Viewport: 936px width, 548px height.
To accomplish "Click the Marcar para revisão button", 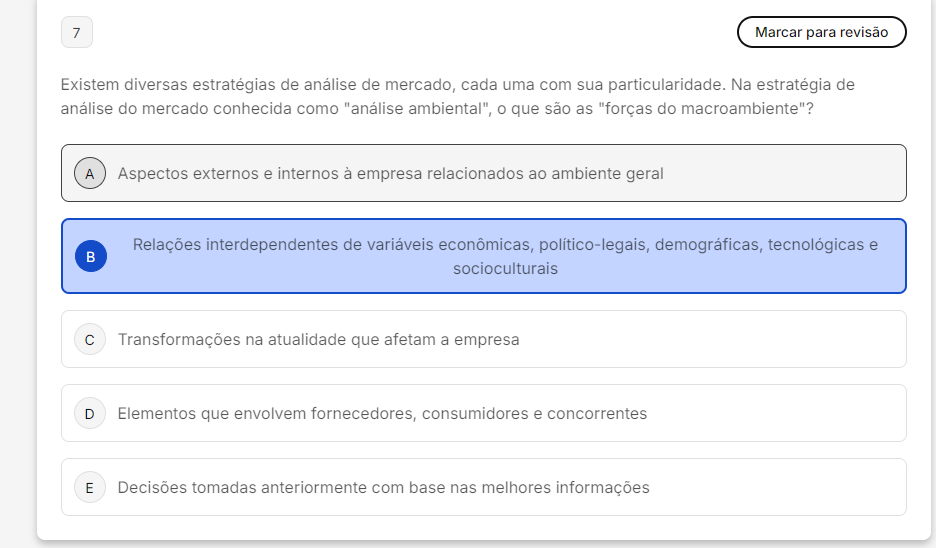I will [821, 32].
